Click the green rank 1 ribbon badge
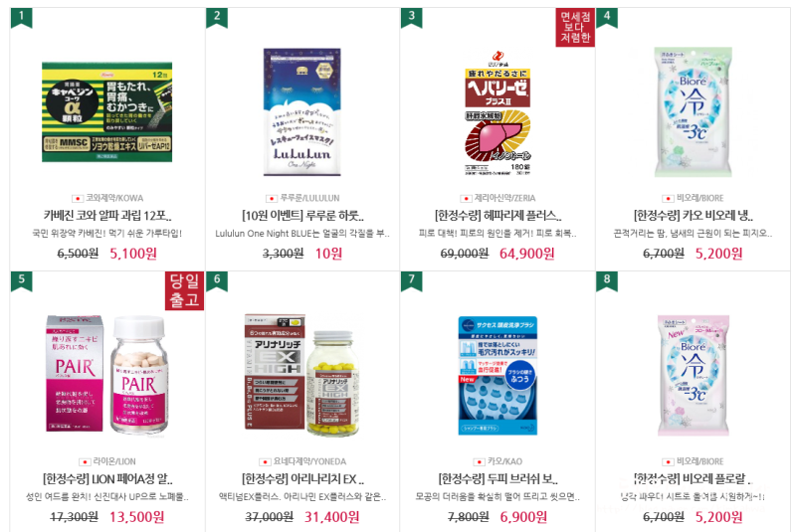796x532 pixels. coord(21,17)
